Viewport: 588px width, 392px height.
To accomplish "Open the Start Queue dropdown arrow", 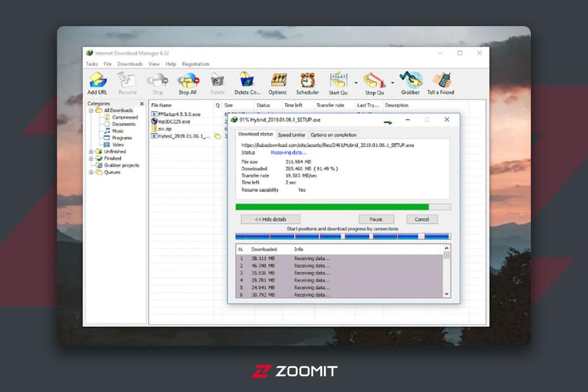I will pos(356,83).
